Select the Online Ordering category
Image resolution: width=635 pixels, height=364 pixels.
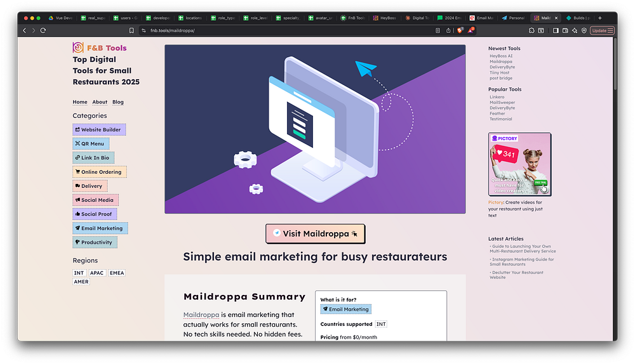click(x=100, y=172)
